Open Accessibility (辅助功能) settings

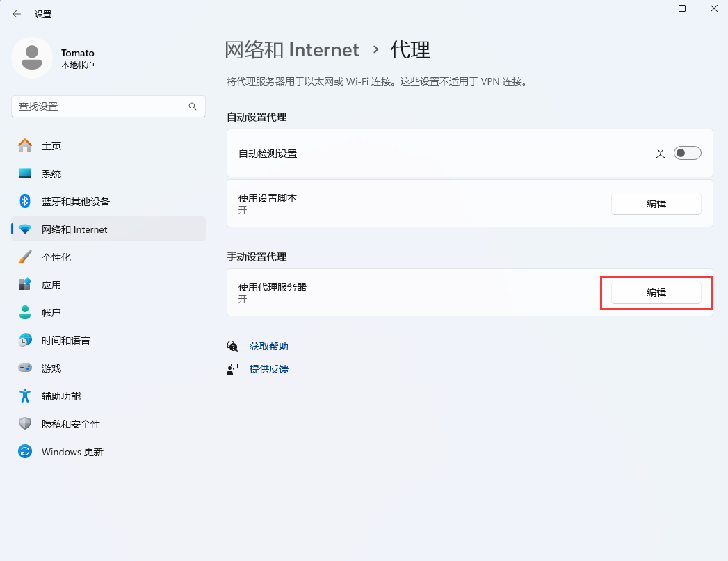[x=61, y=396]
